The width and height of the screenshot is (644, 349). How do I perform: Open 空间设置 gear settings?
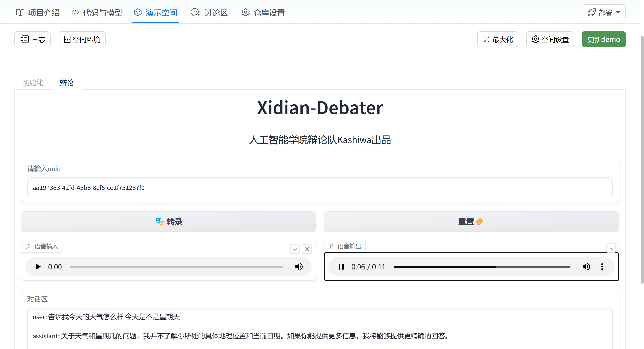(x=550, y=39)
